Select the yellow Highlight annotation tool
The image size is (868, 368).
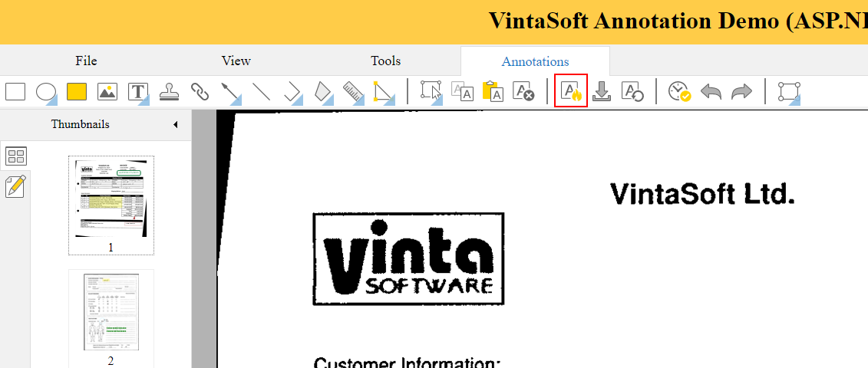[x=77, y=91]
